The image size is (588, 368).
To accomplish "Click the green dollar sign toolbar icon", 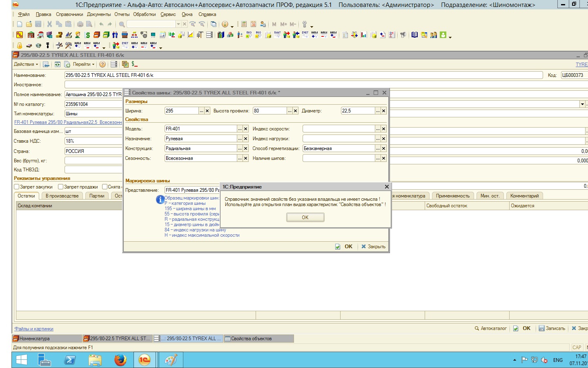I will [x=87, y=35].
